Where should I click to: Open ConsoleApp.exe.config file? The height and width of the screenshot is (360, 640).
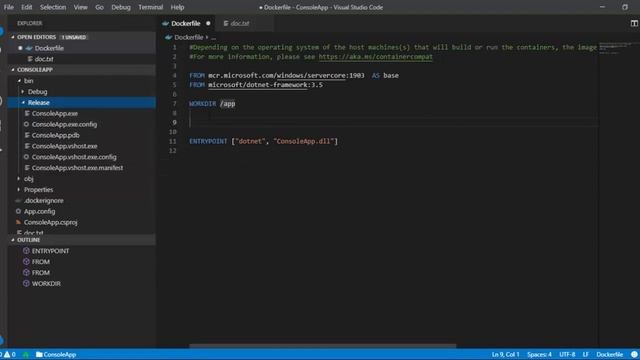coord(64,124)
